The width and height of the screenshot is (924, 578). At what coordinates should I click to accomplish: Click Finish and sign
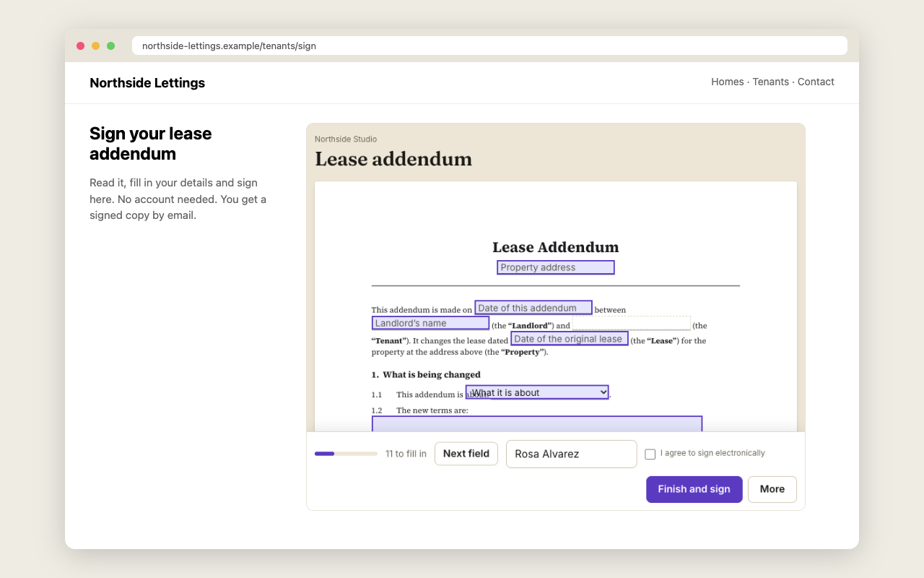(694, 489)
